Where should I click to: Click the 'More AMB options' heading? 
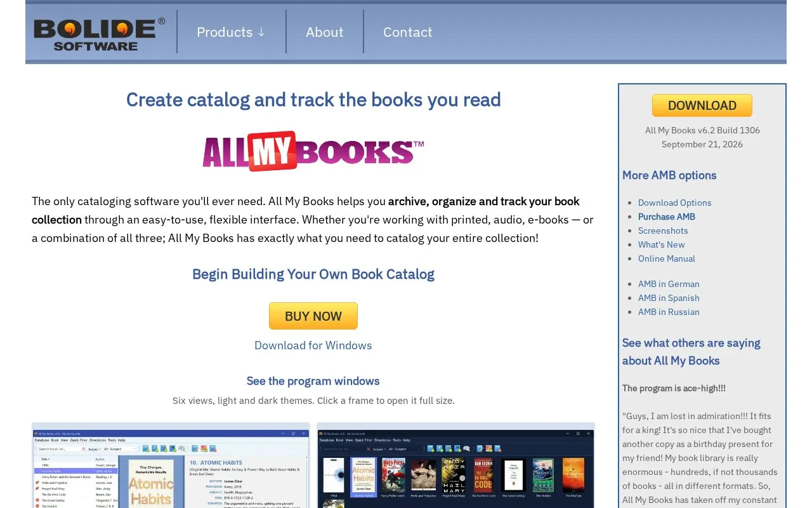(669, 175)
